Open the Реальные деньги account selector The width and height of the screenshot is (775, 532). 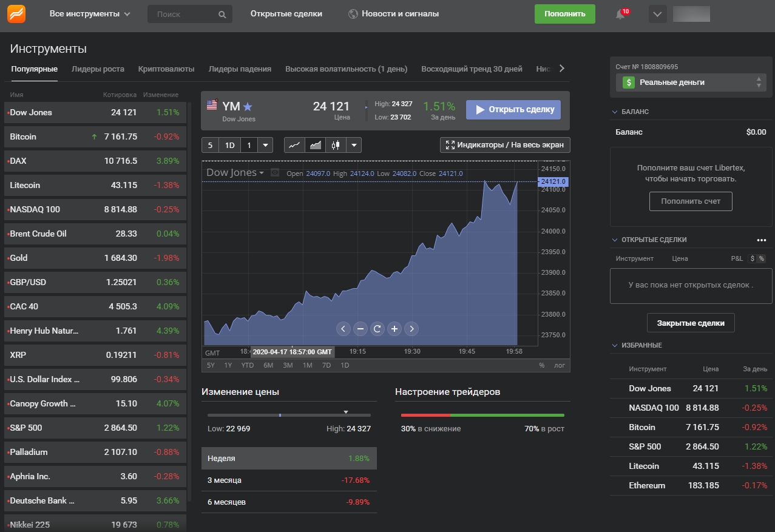[x=690, y=82]
